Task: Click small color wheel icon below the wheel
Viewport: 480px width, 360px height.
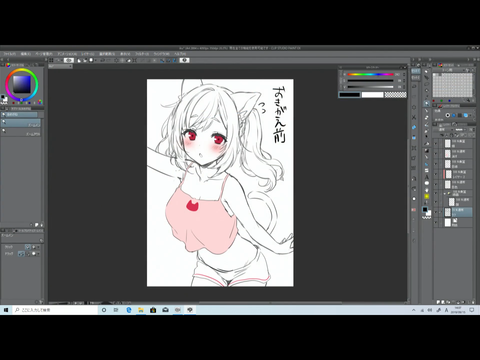Action: point(40,102)
